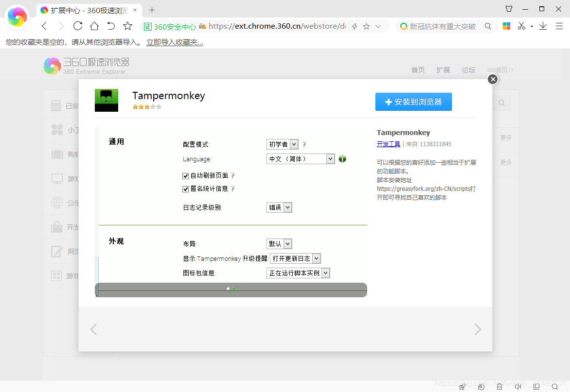
Task: Click the window-split status bar icon
Action: (536, 387)
